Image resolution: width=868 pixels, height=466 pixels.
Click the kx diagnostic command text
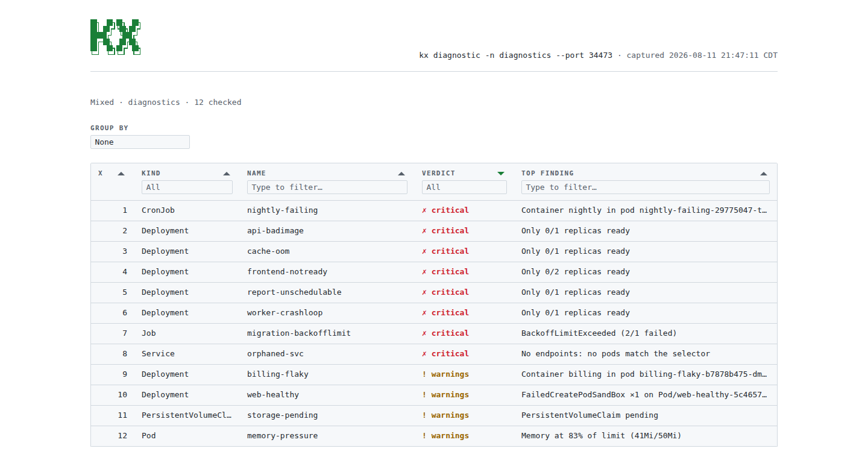click(x=516, y=55)
